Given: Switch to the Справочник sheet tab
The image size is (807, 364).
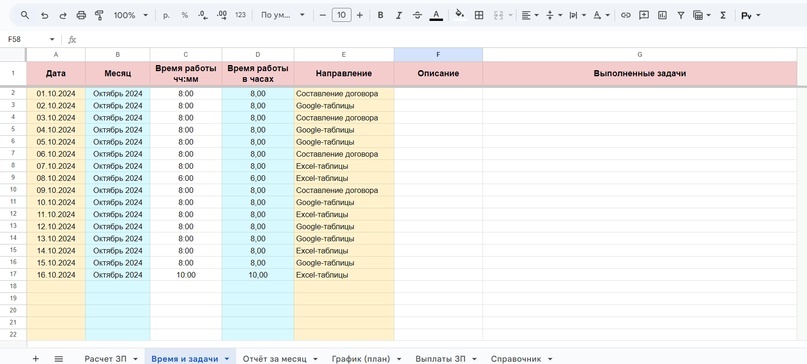Looking at the screenshot, I should click(x=516, y=358).
